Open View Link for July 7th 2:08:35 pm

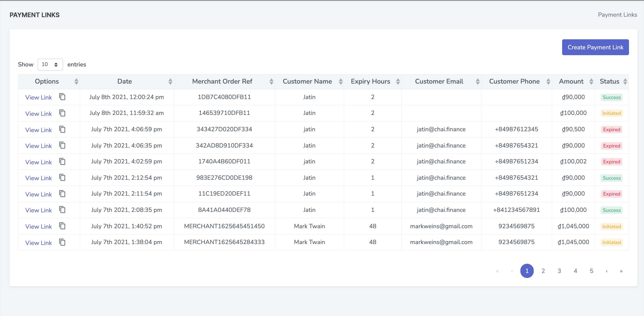pos(38,210)
